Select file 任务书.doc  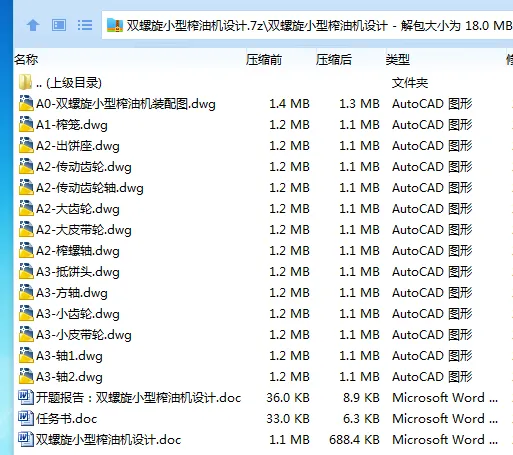66,419
